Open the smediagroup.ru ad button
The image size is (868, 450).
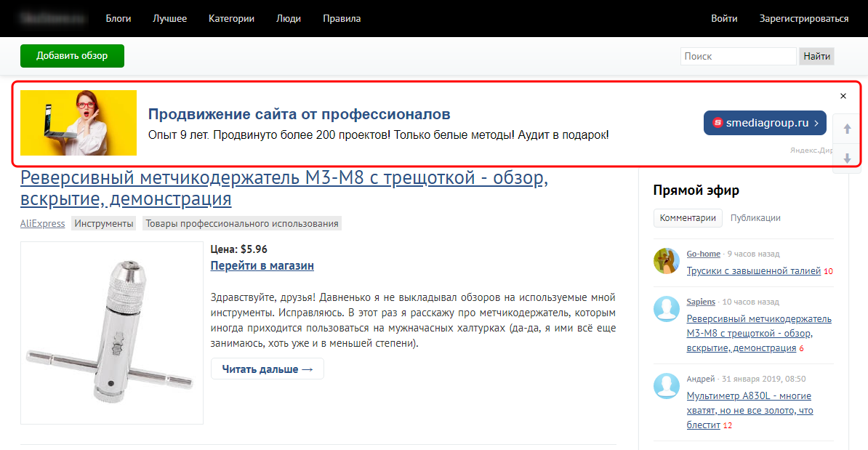(x=765, y=123)
